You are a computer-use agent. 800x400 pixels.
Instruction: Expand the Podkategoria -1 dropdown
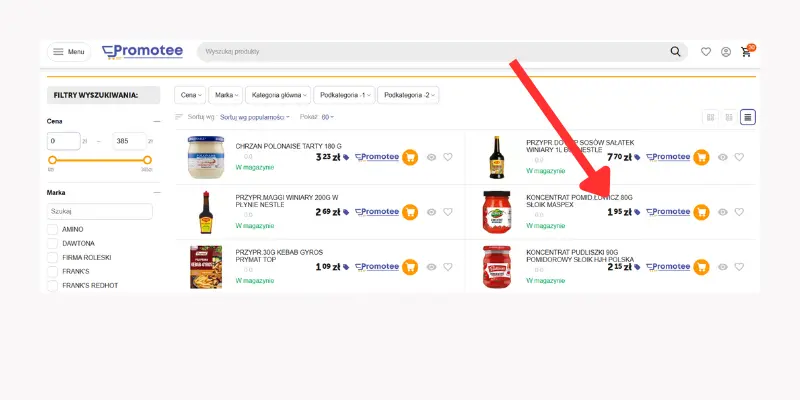(x=344, y=95)
